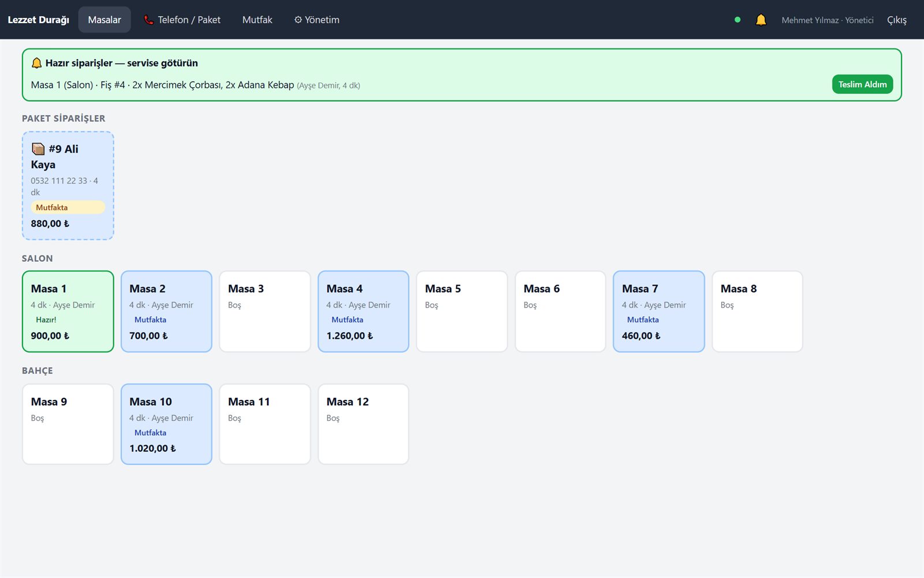Click the package box icon on Ali Kaya order
This screenshot has width=924, height=578.
(x=38, y=149)
